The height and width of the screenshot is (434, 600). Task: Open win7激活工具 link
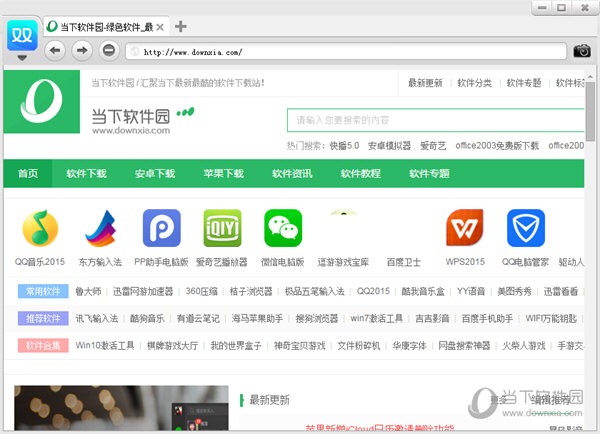[377, 319]
